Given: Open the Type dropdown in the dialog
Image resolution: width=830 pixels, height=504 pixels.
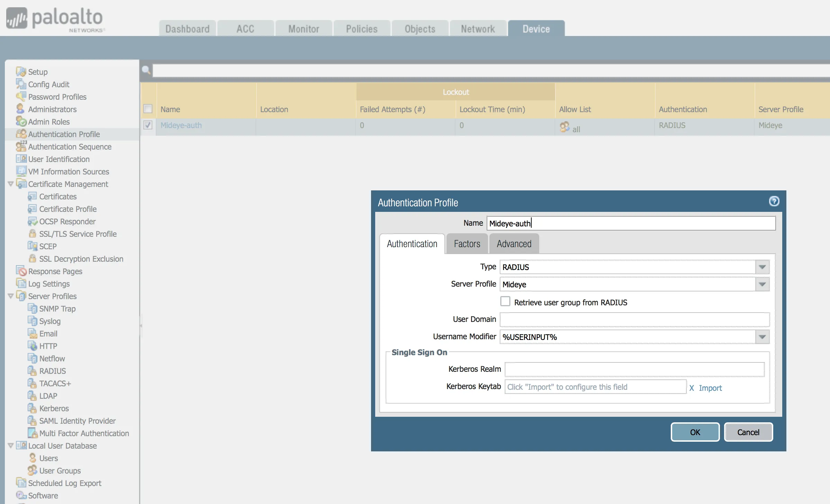Looking at the screenshot, I should point(762,267).
